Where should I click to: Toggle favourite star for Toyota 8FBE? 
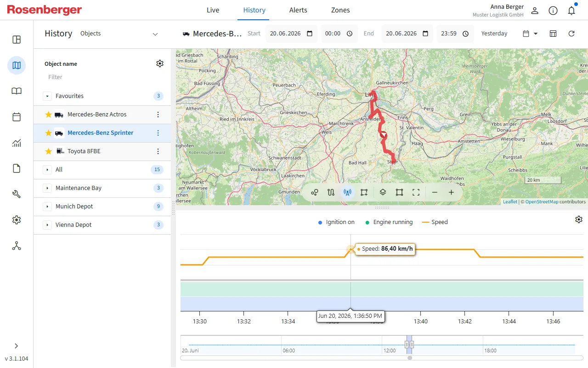click(x=48, y=151)
